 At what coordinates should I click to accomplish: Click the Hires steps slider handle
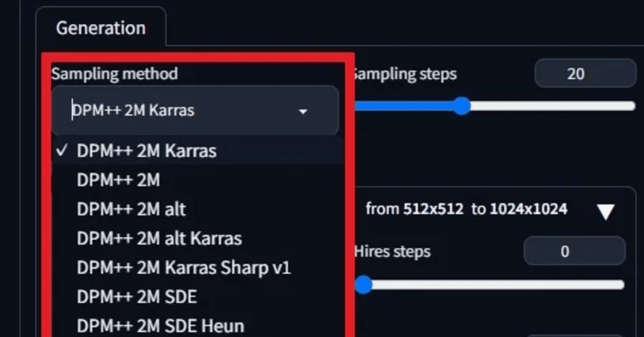363,285
